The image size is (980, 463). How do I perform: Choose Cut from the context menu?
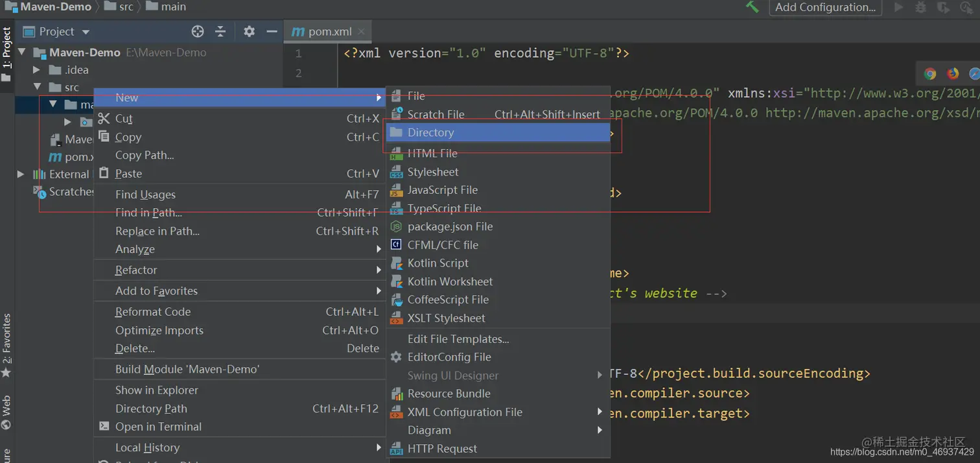240,119
